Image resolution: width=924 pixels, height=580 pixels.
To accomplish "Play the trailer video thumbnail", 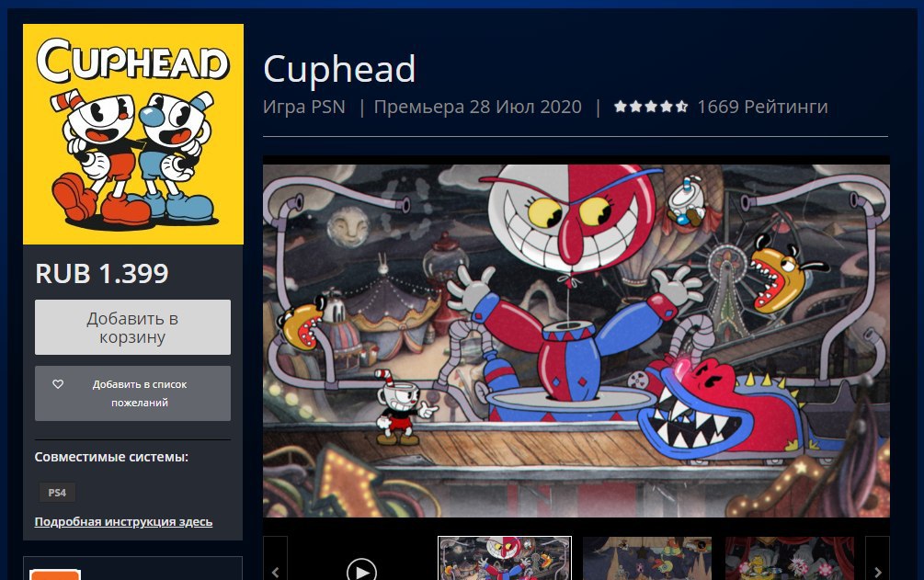I will (x=361, y=569).
